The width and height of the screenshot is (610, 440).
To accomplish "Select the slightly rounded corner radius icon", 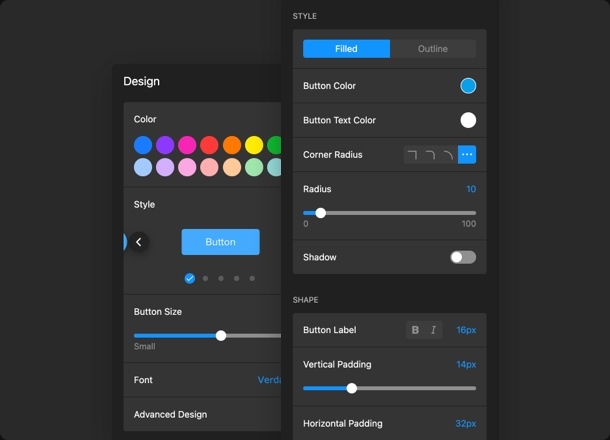I will coord(430,155).
